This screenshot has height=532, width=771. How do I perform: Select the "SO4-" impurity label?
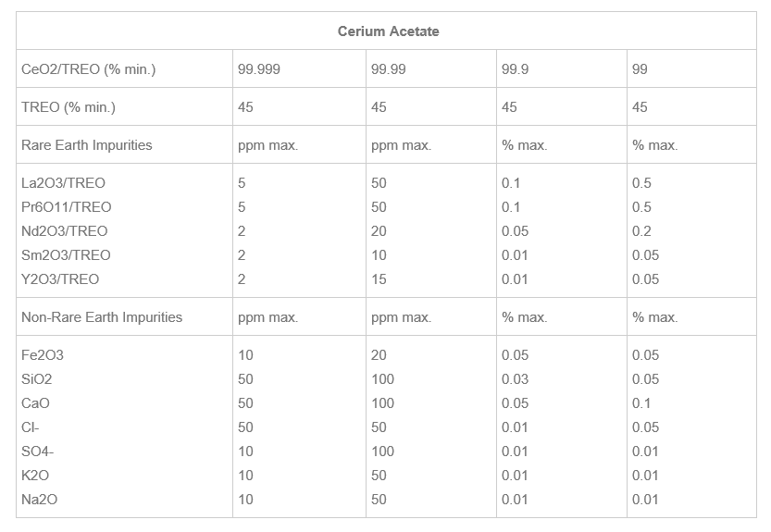tap(37, 452)
